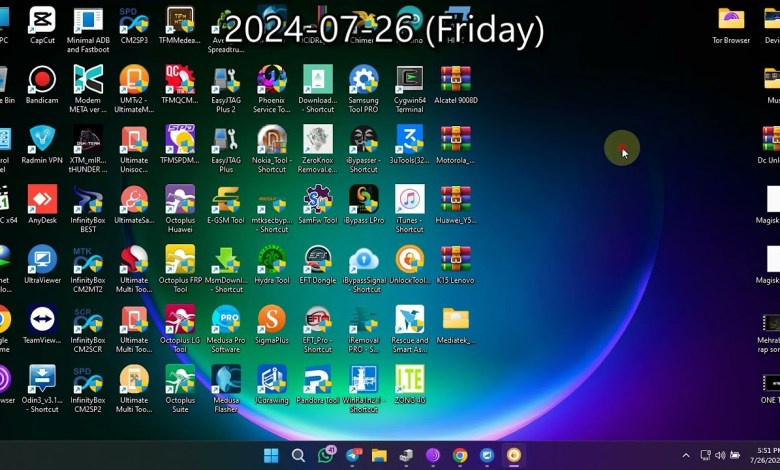Launch InfinityBox CM2SCR shortcut
This screenshot has height=470, width=780.
(88, 319)
